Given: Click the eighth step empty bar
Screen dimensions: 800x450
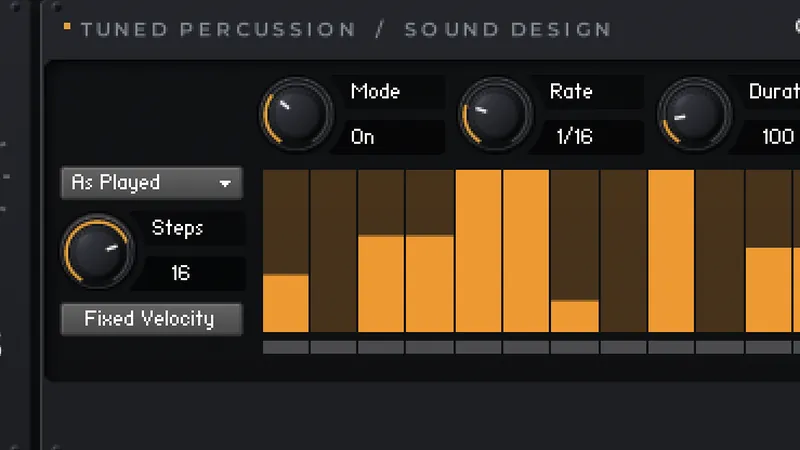Looking at the screenshot, I should (623, 251).
